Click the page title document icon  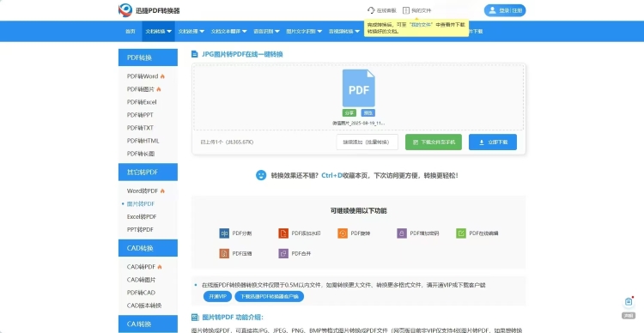[195, 54]
